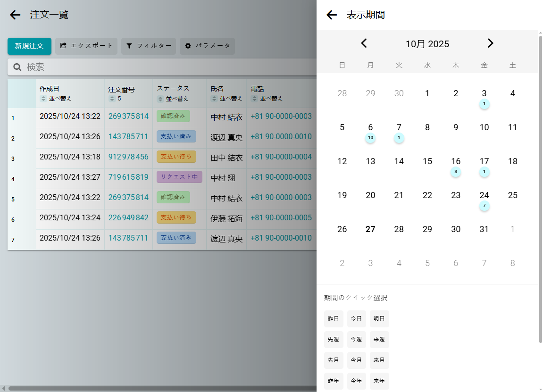Go to previous month in calendar

364,43
